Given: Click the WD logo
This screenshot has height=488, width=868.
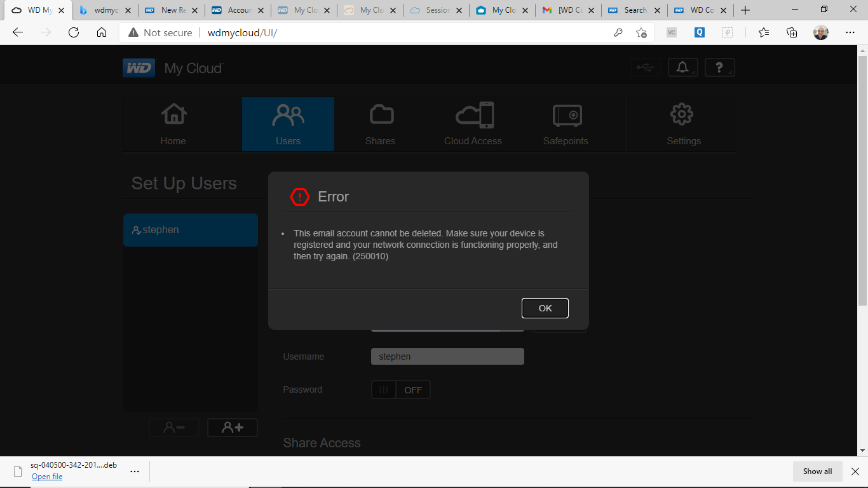Looking at the screenshot, I should pos(139,68).
